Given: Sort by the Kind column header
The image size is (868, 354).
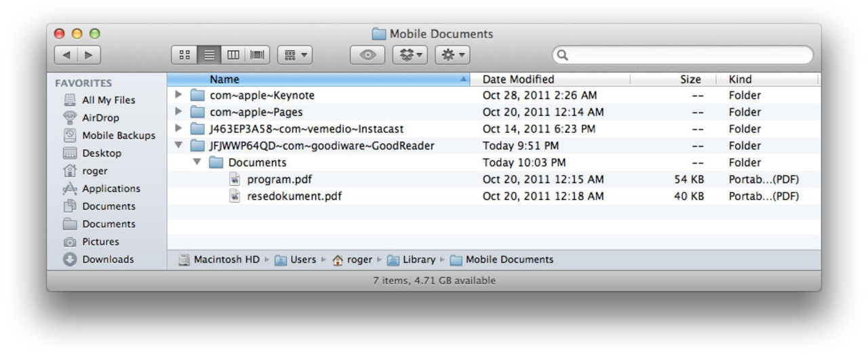Looking at the screenshot, I should click(x=768, y=79).
